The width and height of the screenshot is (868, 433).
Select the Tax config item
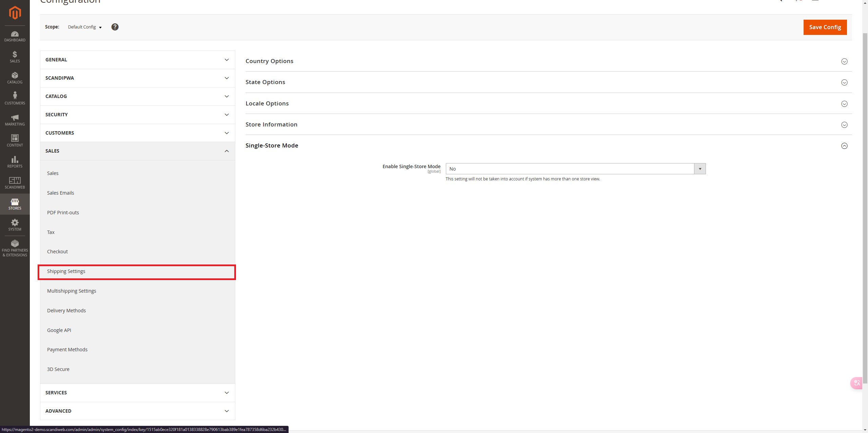click(51, 232)
